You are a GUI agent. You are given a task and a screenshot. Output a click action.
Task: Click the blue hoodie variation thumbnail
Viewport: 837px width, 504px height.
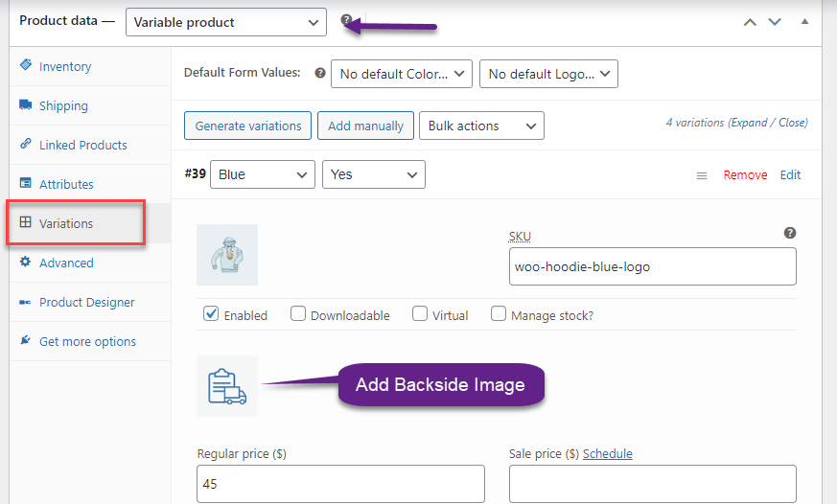227,255
